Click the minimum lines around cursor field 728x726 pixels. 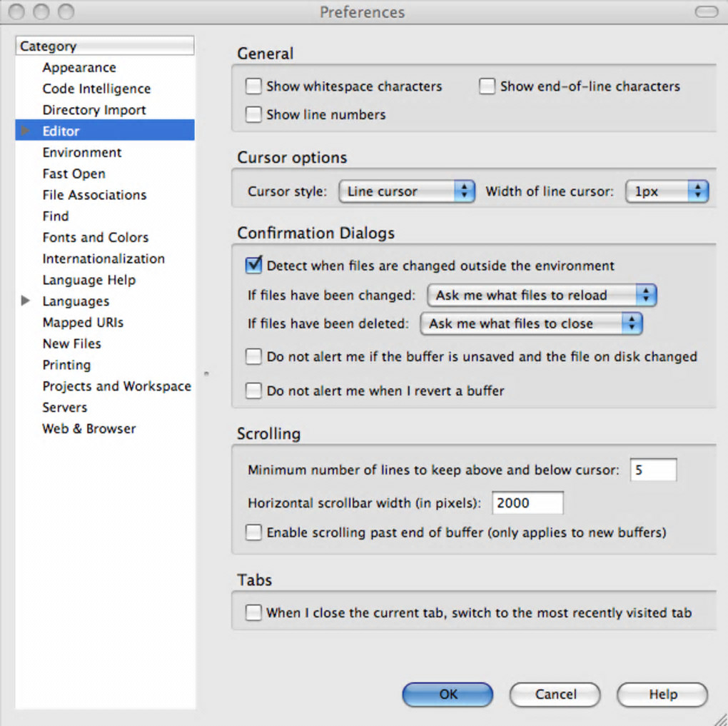653,470
